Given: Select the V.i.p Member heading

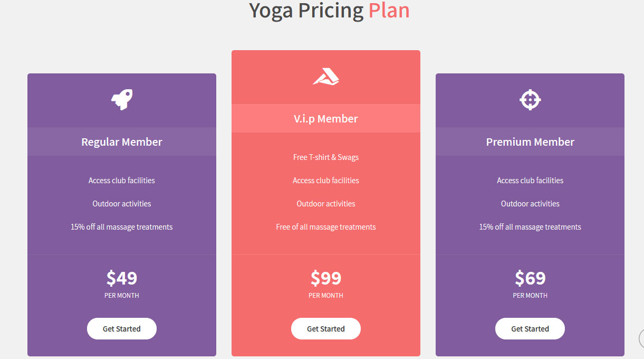Looking at the screenshot, I should (x=326, y=119).
